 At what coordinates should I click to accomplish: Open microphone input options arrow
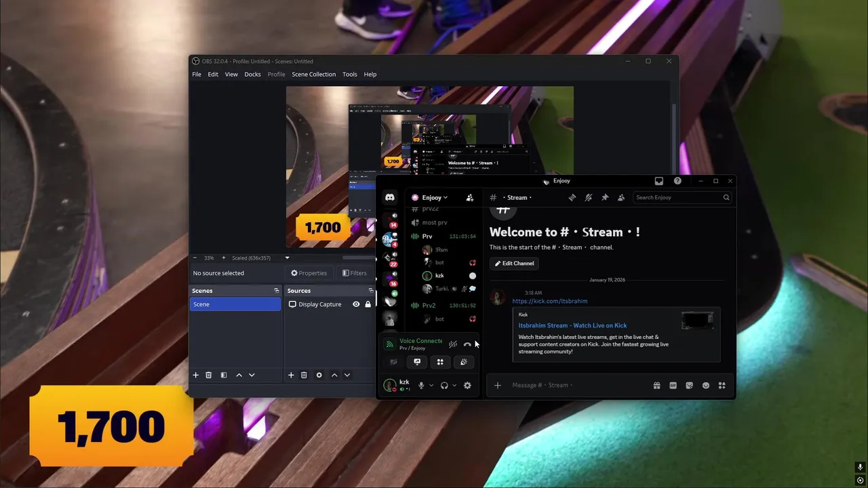(431, 385)
